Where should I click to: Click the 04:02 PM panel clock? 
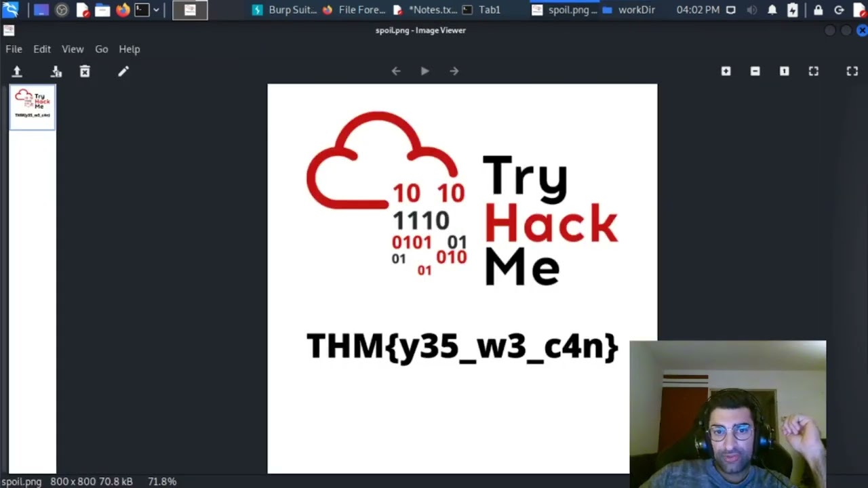[x=698, y=10]
